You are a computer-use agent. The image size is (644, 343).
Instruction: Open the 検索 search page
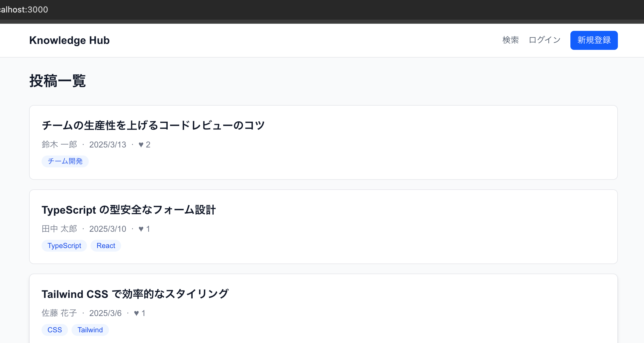point(510,40)
